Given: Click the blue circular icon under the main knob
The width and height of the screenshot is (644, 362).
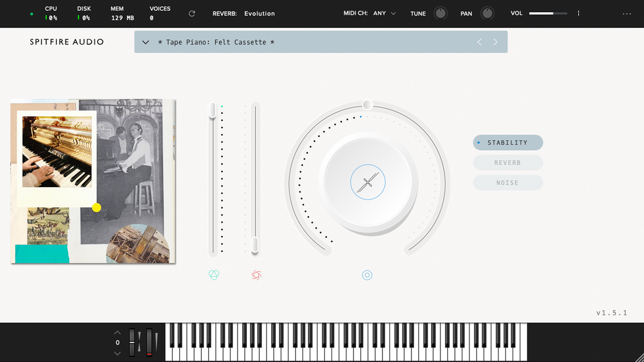Looking at the screenshot, I should (x=367, y=275).
